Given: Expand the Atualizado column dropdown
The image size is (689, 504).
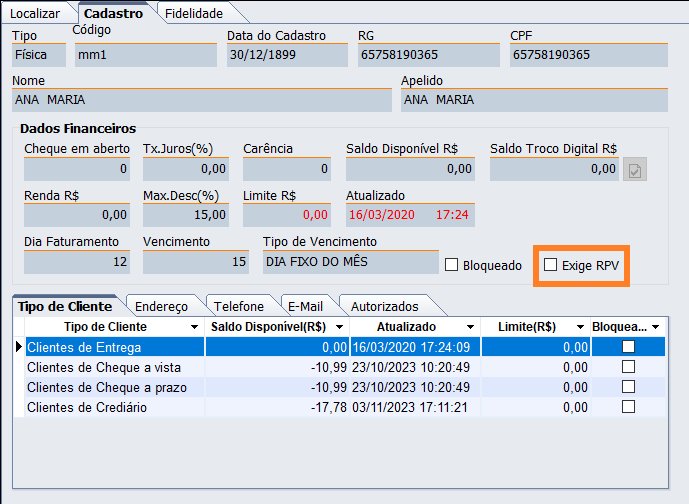Looking at the screenshot, I should pos(468,327).
